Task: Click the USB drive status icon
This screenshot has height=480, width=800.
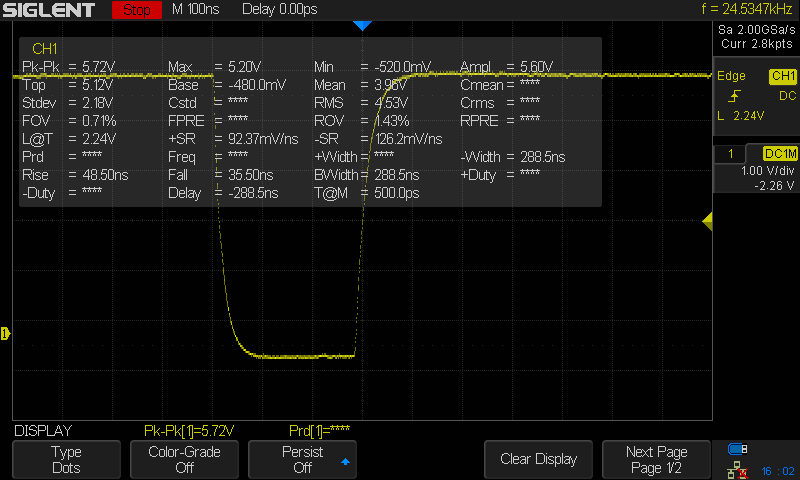Action: tap(738, 448)
